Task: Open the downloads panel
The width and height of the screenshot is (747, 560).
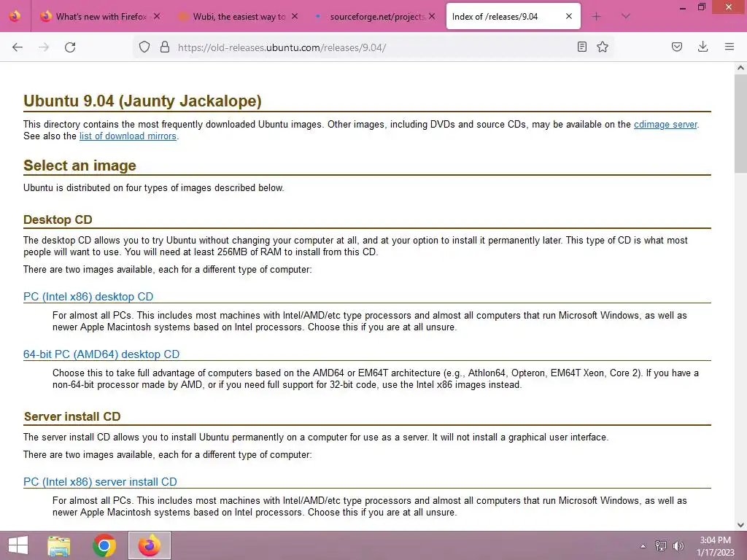Action: point(703,47)
